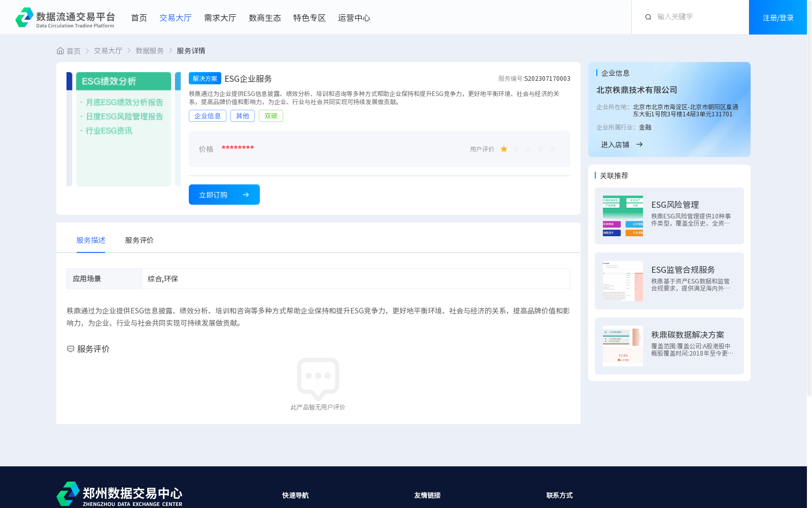
Task: Switch to the 服务描述 tab
Action: tap(91, 240)
